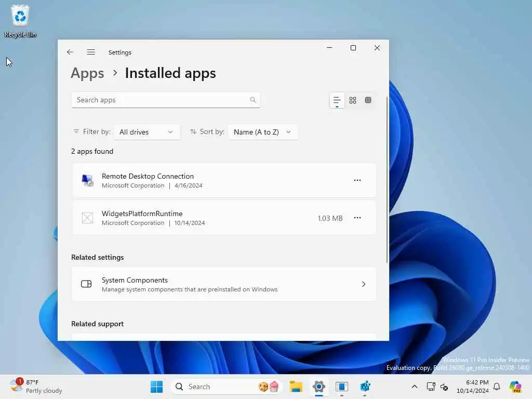Viewport: 532px width, 399px height.
Task: Click the Search apps input field
Action: point(166,100)
